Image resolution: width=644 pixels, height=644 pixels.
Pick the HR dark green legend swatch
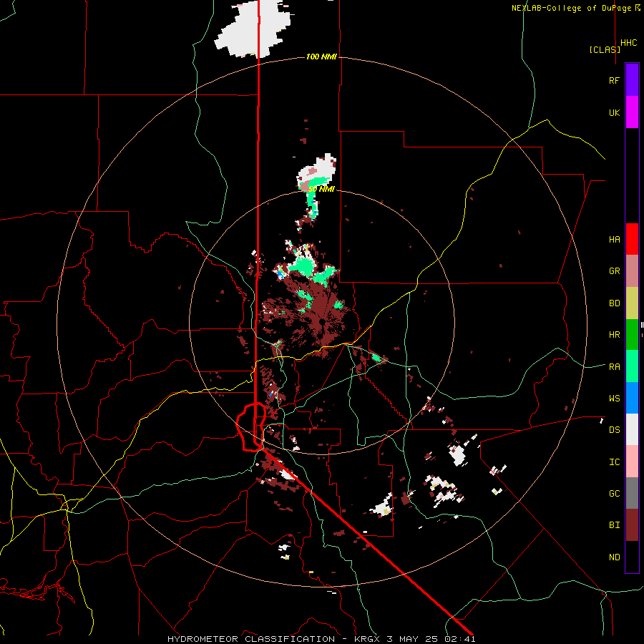pyautogui.click(x=632, y=335)
